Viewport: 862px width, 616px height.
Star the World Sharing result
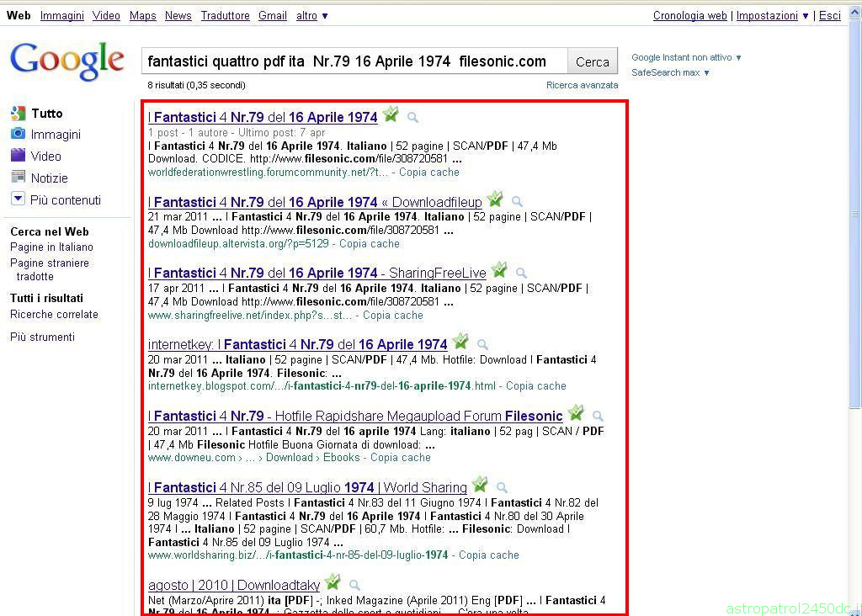coord(480,484)
